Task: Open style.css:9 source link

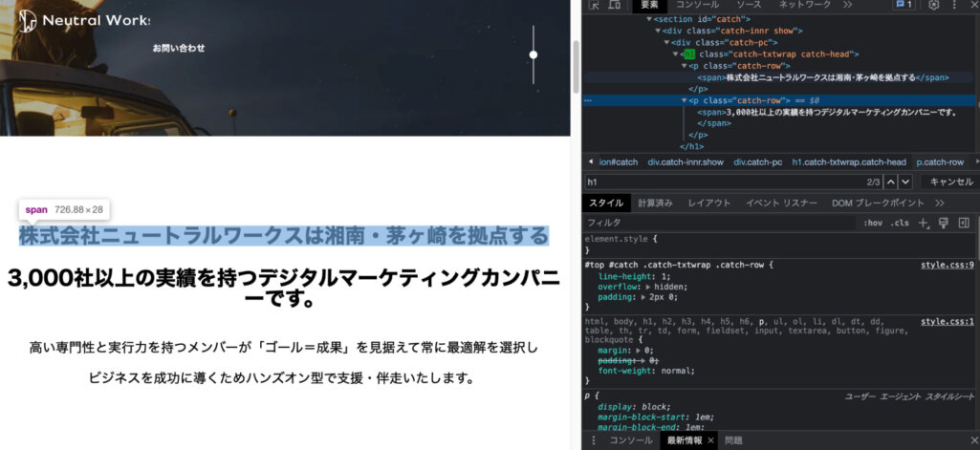Action: (x=947, y=265)
